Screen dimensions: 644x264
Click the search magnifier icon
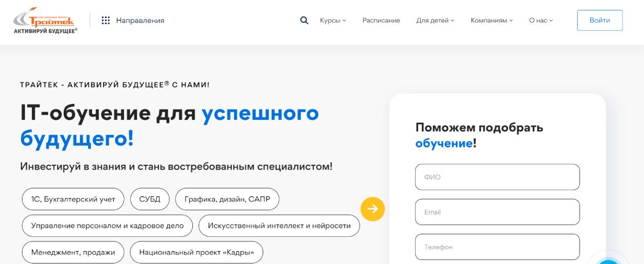304,20
